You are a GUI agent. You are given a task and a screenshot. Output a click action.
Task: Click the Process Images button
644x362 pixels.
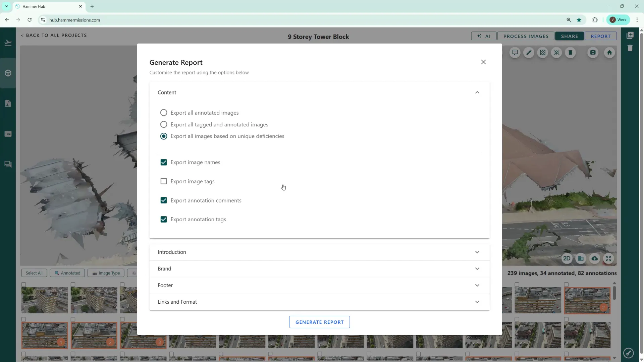526,36
